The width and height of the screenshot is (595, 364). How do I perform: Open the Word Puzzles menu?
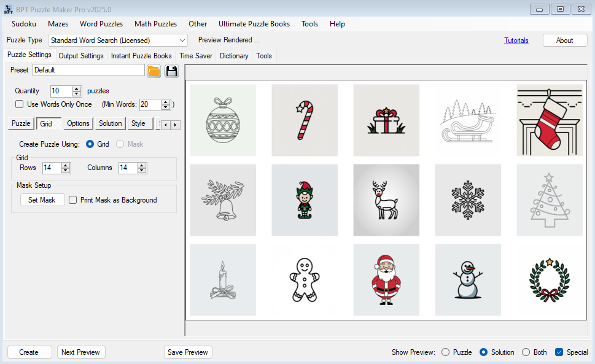coord(101,24)
